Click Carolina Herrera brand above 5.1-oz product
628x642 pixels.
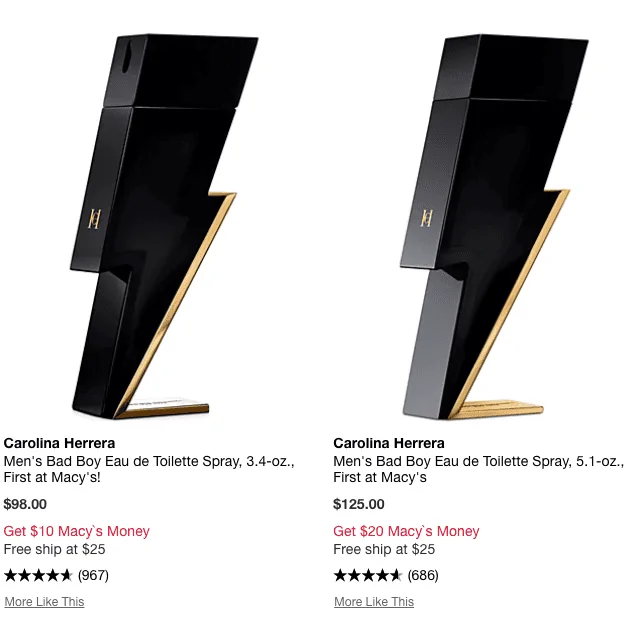pyautogui.click(x=389, y=443)
